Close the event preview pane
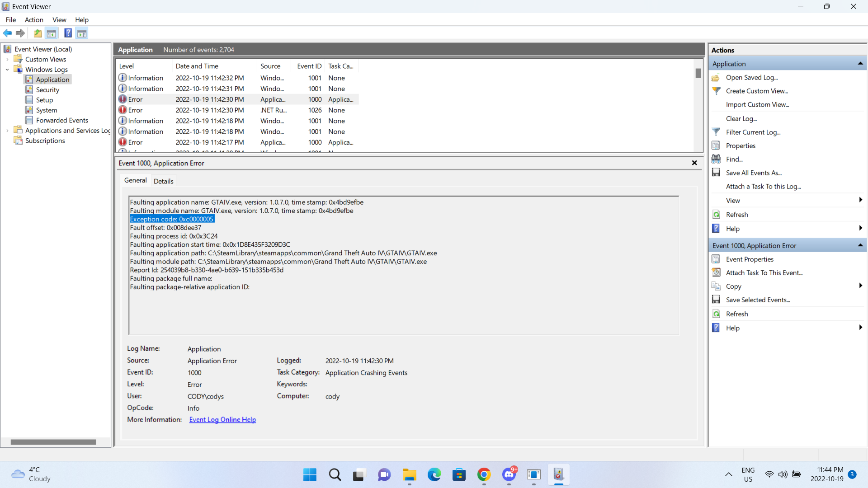 pyautogui.click(x=694, y=163)
